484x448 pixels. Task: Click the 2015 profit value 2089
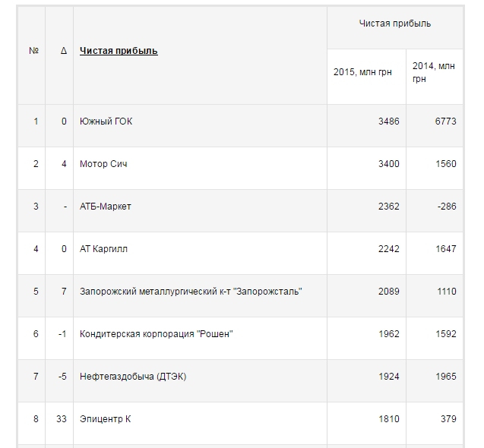[388, 292]
